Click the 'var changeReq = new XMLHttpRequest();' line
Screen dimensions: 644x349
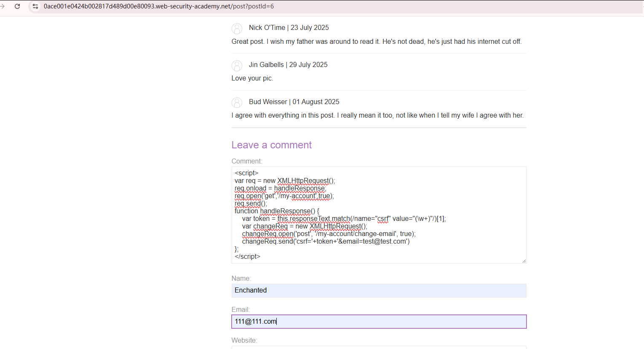click(x=305, y=226)
